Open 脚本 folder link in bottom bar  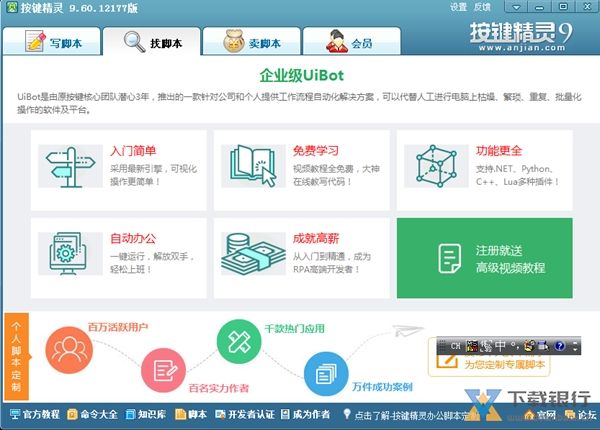coord(191,414)
